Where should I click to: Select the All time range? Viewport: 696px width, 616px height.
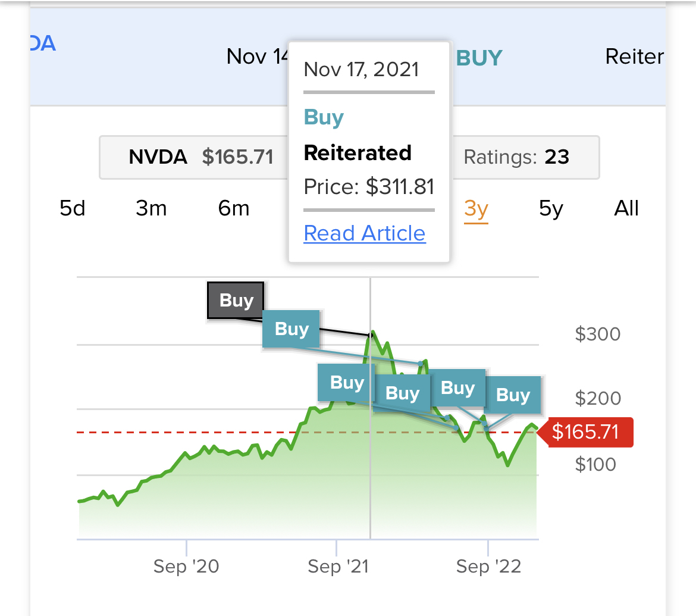coord(626,208)
